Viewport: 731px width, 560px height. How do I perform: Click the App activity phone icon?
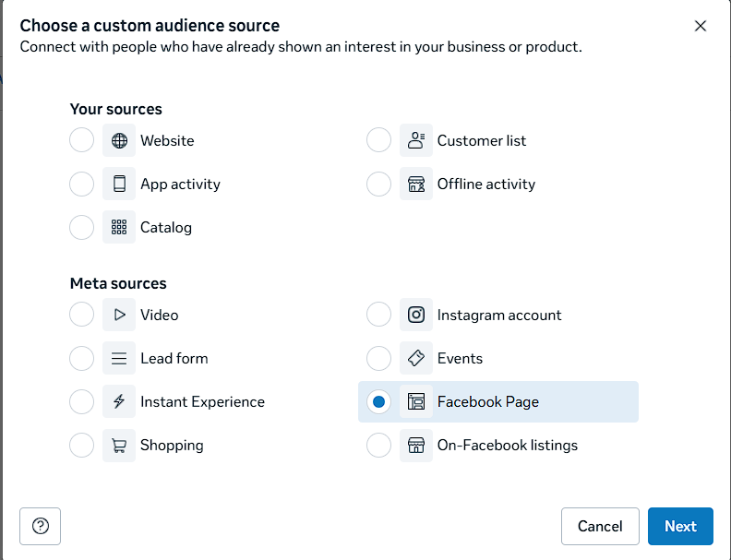[119, 185]
